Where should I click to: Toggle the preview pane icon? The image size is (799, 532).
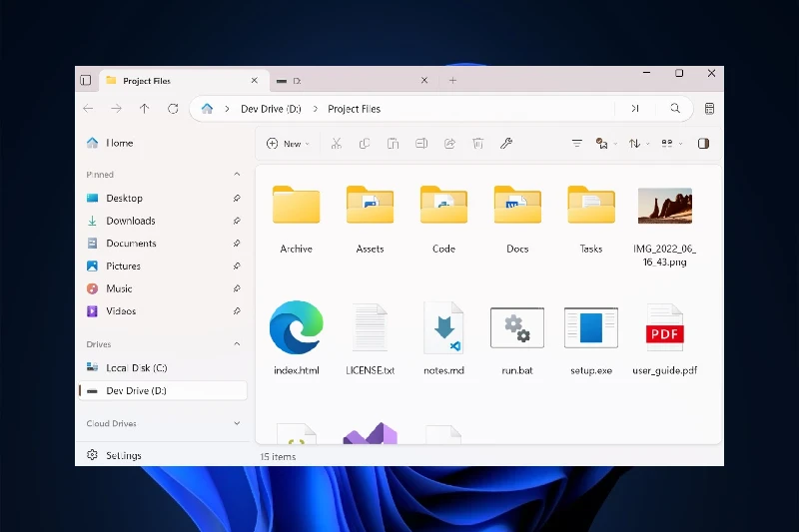[x=703, y=144]
